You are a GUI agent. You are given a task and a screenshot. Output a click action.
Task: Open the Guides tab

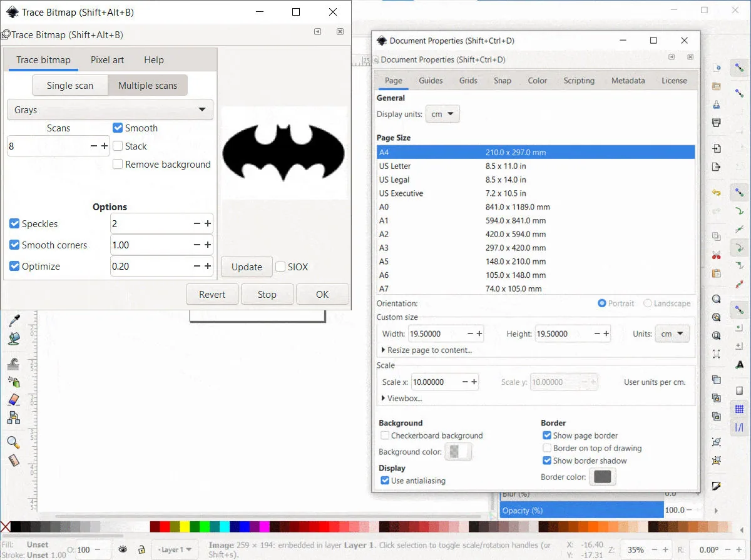click(431, 81)
